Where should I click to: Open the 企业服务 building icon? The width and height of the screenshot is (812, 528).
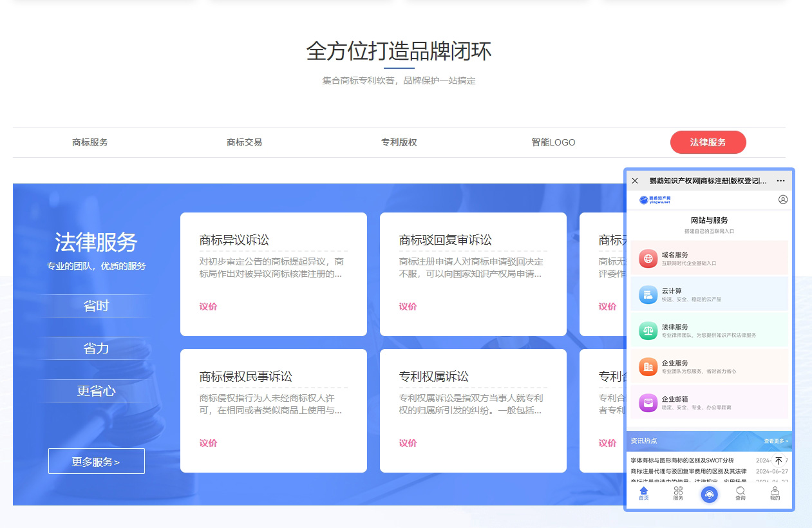[648, 366]
